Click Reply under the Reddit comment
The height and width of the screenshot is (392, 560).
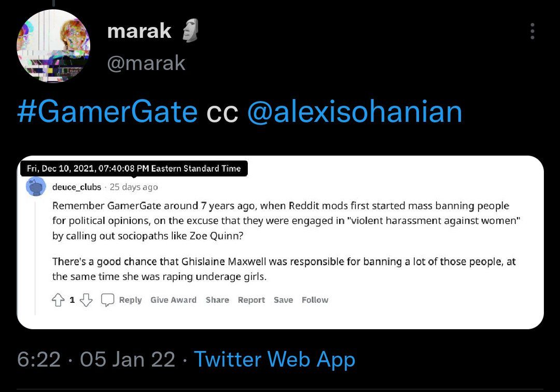(x=130, y=300)
